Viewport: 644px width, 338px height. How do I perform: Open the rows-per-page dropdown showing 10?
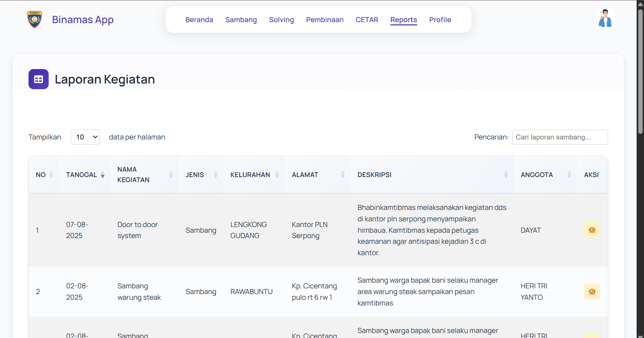(x=85, y=137)
